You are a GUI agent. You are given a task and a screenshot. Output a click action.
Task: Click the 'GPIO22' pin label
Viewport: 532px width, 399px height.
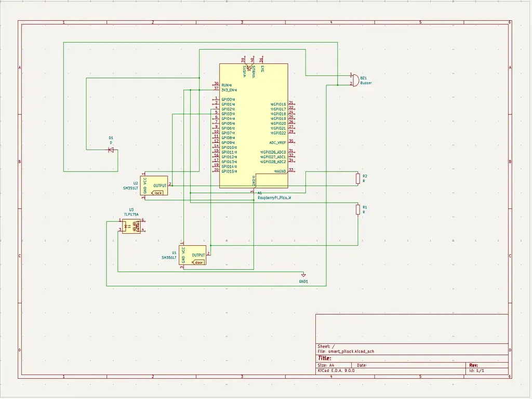[x=280, y=133]
